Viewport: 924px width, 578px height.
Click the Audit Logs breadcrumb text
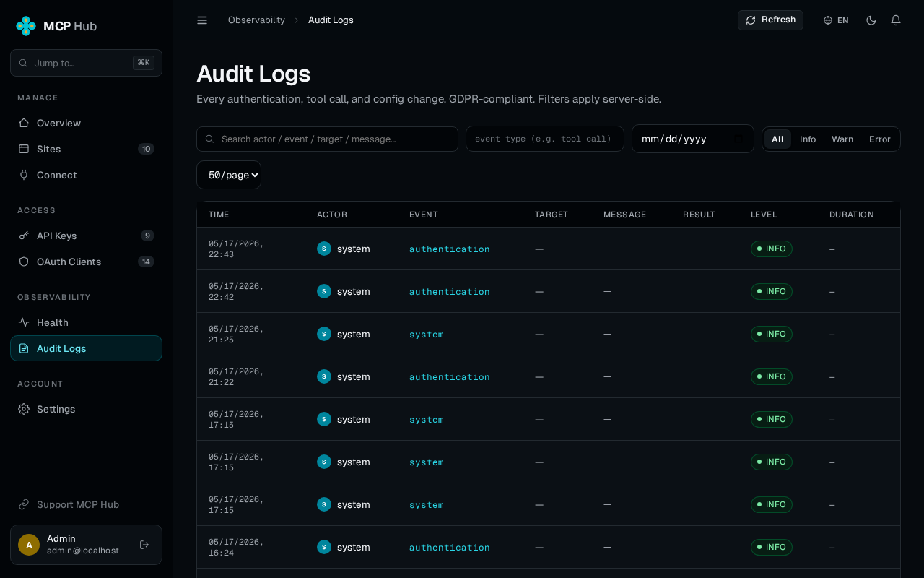(331, 20)
